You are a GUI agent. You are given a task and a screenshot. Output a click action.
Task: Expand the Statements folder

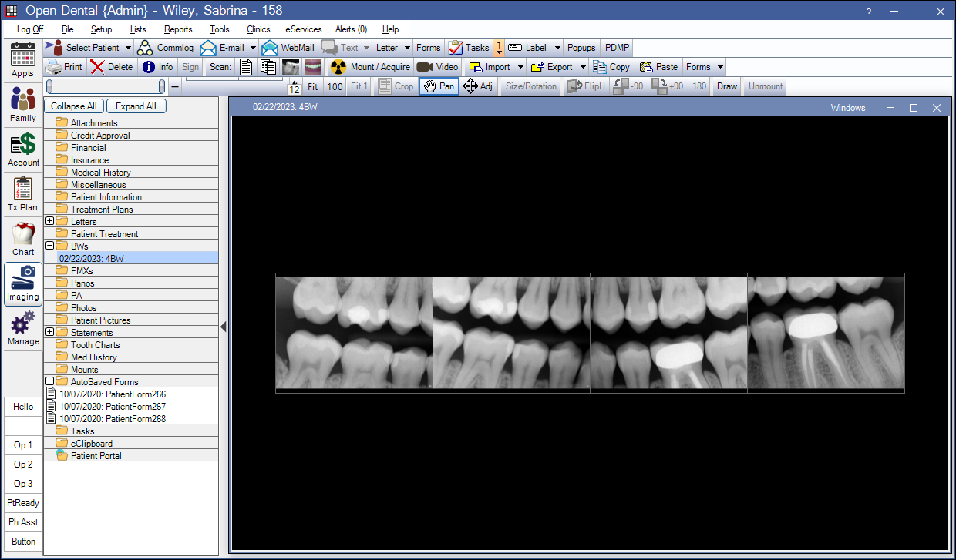tap(49, 332)
